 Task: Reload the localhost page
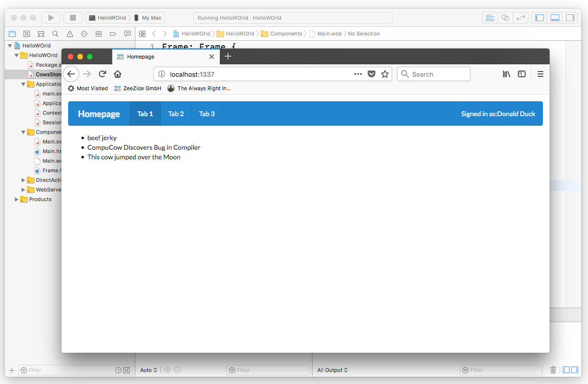click(102, 74)
